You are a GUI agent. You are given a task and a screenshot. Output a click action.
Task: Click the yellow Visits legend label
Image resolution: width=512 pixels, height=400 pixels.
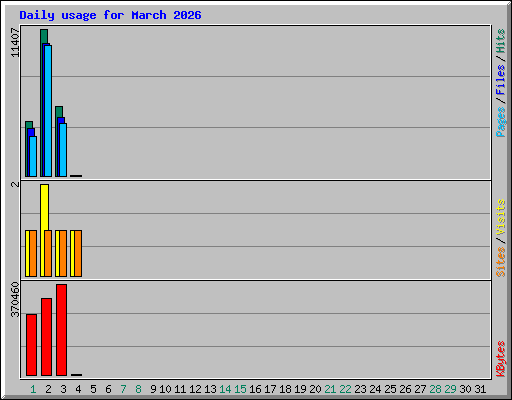click(x=501, y=218)
